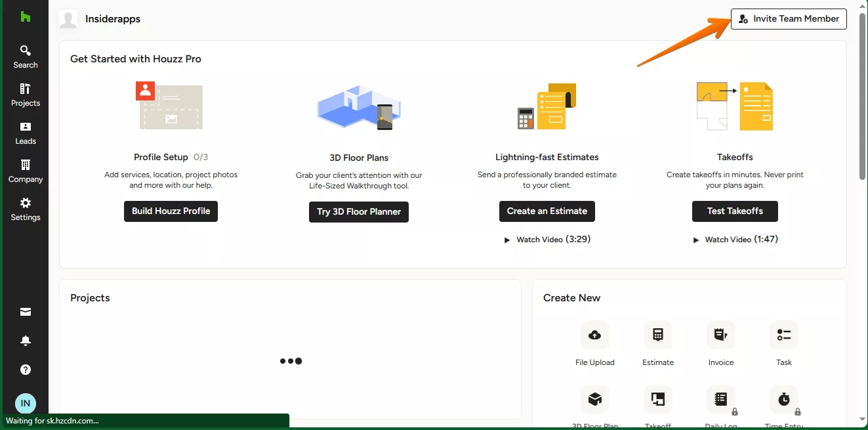Create a new Time Entry
Viewport: 868px width, 430px height.
tap(784, 399)
